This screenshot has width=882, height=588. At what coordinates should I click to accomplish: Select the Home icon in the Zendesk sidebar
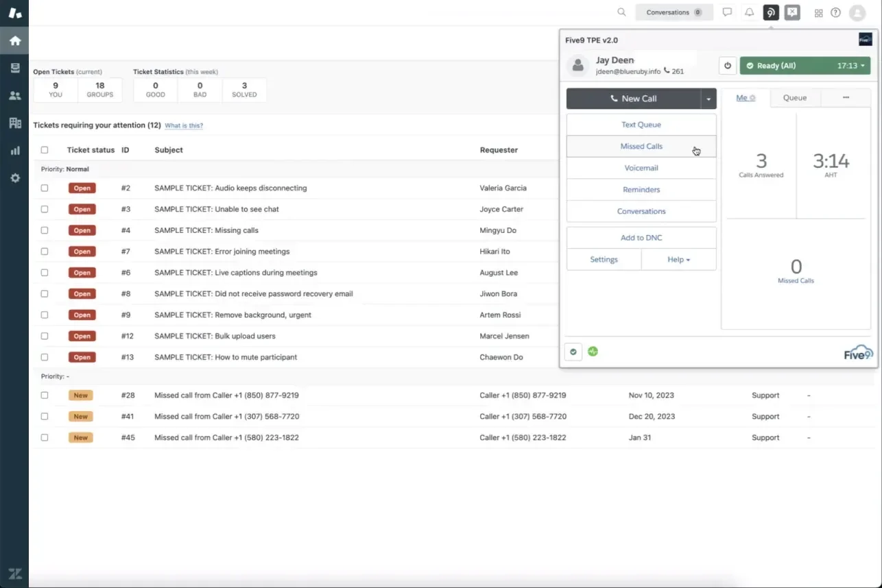tap(14, 40)
